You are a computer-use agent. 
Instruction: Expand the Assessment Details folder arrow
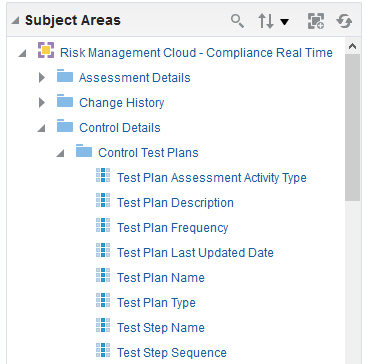(42, 78)
